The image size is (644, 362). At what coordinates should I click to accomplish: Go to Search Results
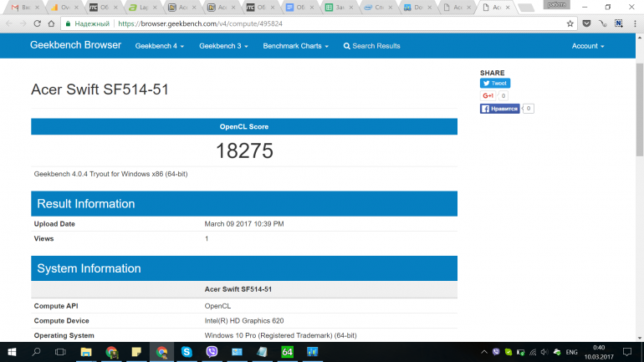(x=371, y=46)
